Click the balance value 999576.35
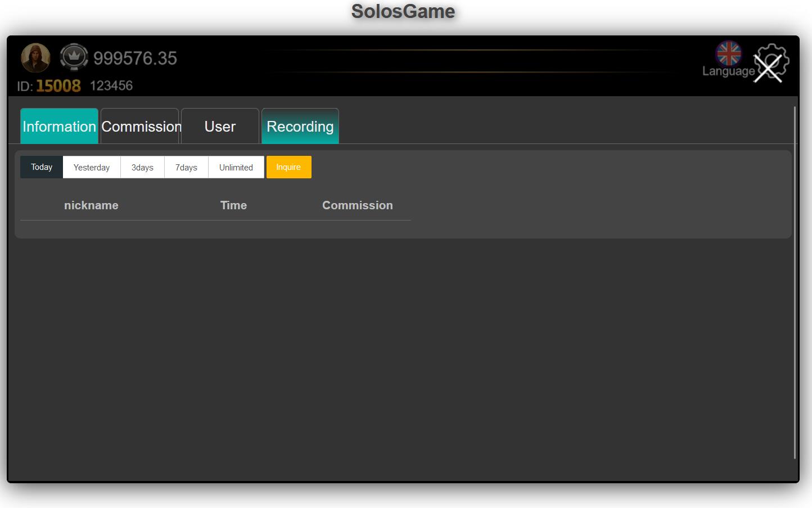Screen dimensions: 812x508 135,58
